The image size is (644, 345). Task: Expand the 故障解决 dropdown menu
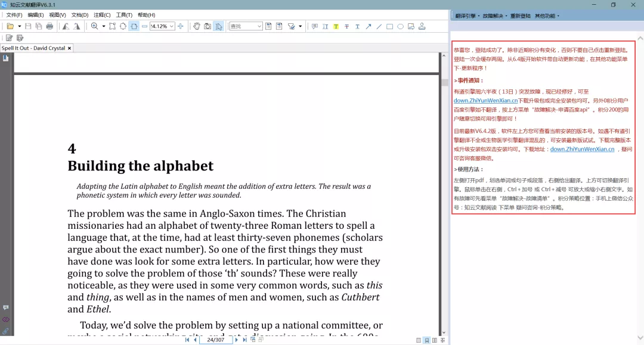[494, 16]
